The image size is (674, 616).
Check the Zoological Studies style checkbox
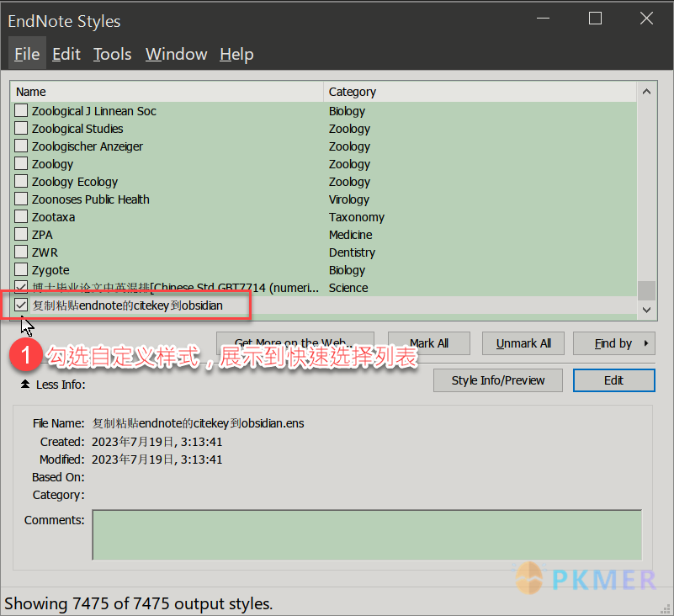tap(21, 128)
